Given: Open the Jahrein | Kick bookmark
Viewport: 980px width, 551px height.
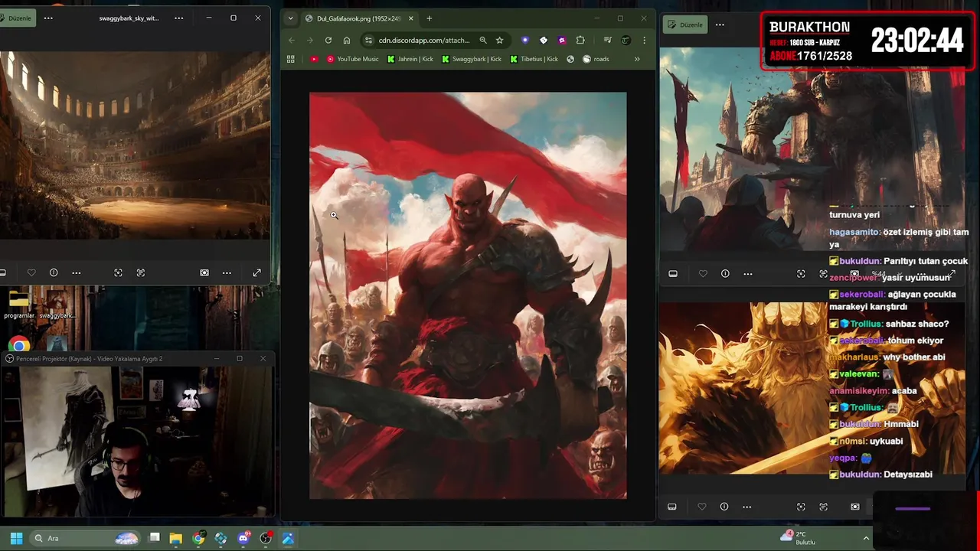Looking at the screenshot, I should pos(410,59).
